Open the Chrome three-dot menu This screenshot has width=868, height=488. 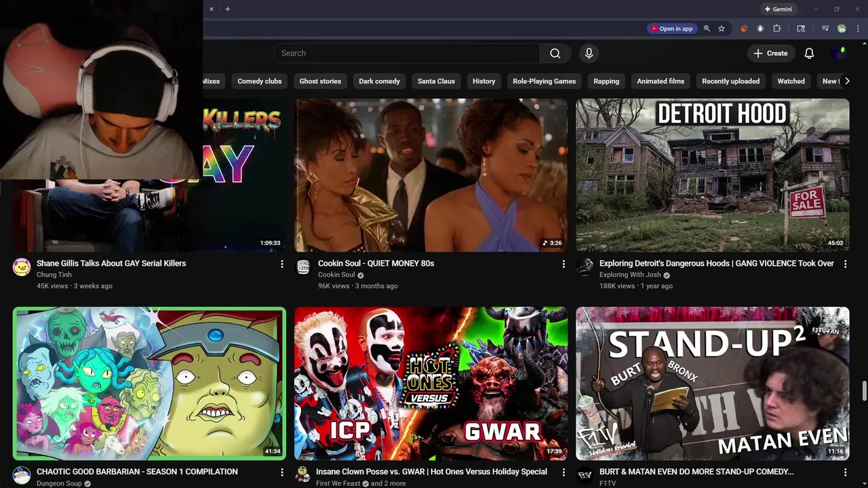858,28
